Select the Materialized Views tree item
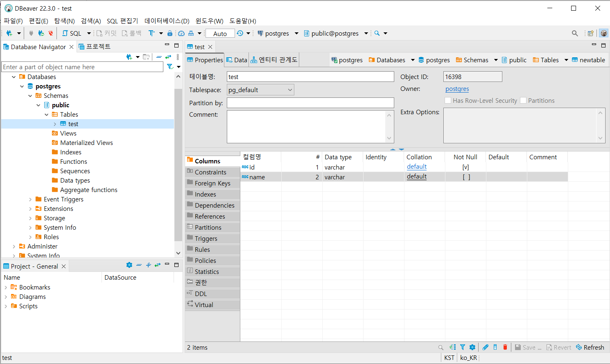 [86, 143]
